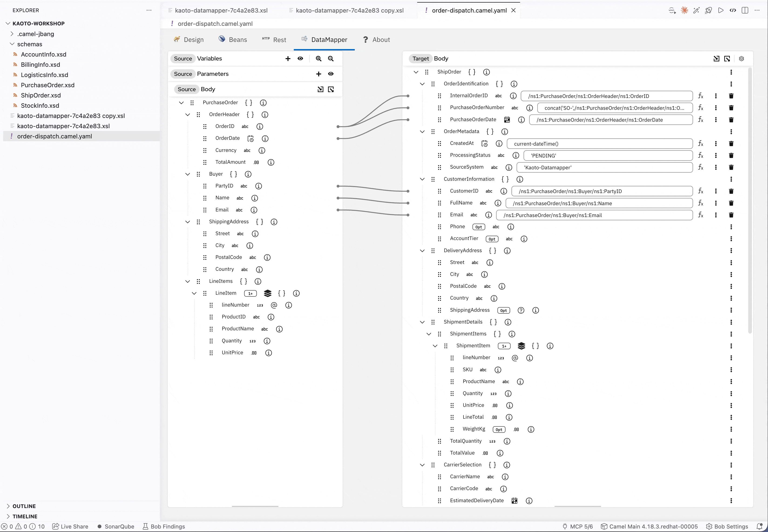The width and height of the screenshot is (768, 532).
Task: Open the Run play icon in editor toolbar
Action: 721,10
